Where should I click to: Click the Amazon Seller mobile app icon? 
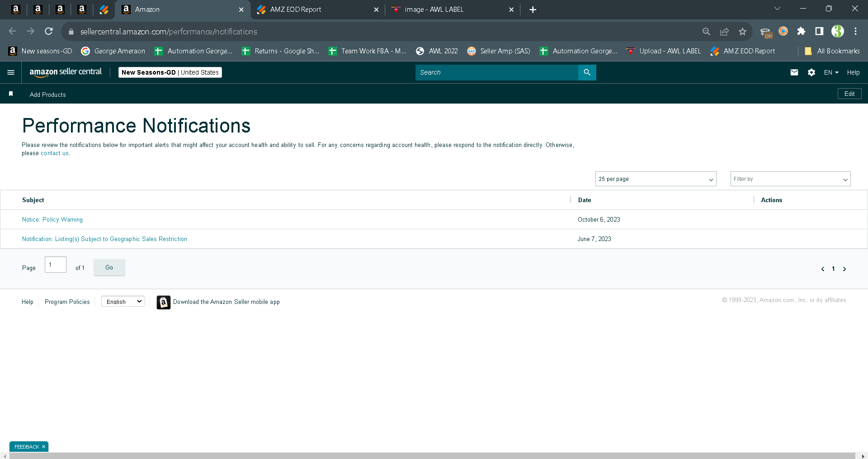[163, 302]
